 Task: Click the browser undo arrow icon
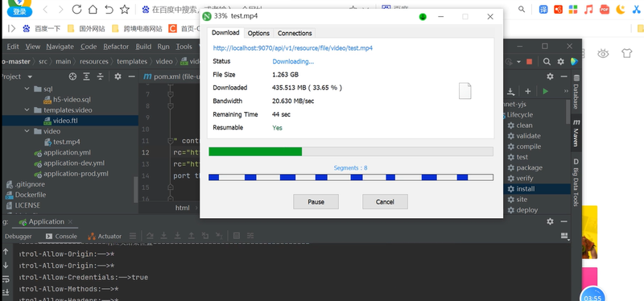point(109,9)
